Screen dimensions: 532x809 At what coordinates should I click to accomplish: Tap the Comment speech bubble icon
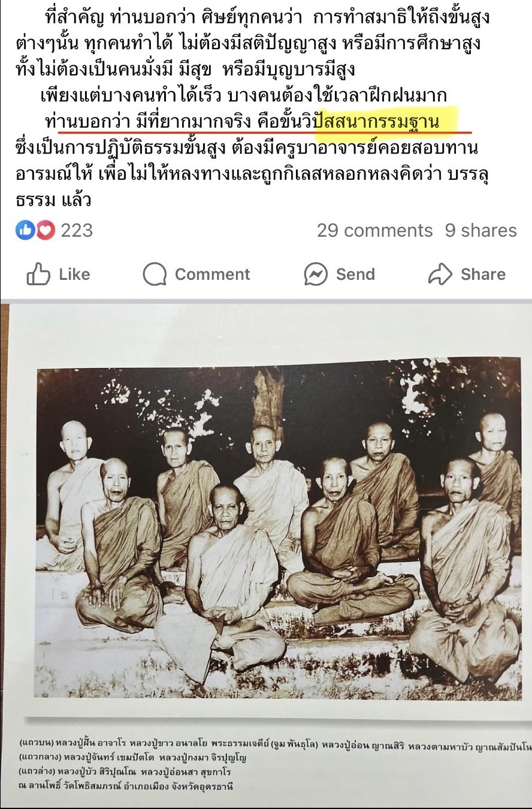tap(155, 274)
